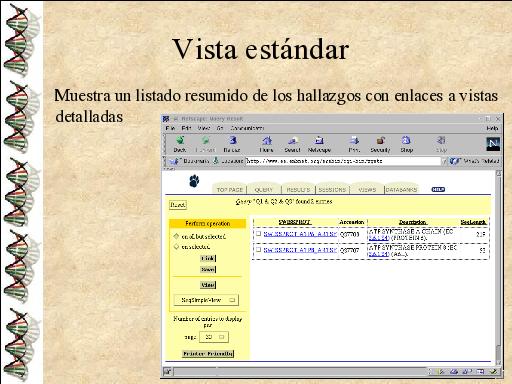Click the slide title 'Vista estándar'
This screenshot has width=512, height=384.
click(x=261, y=50)
